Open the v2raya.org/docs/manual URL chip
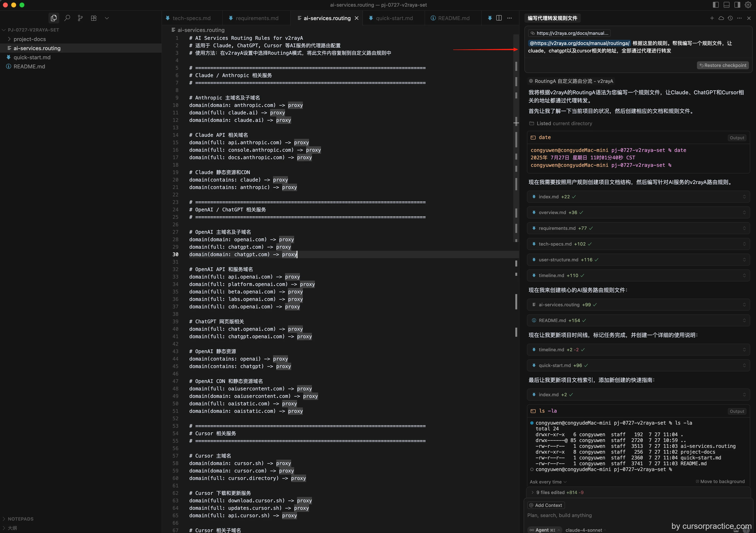Image resolution: width=756 pixels, height=533 pixels. click(569, 33)
